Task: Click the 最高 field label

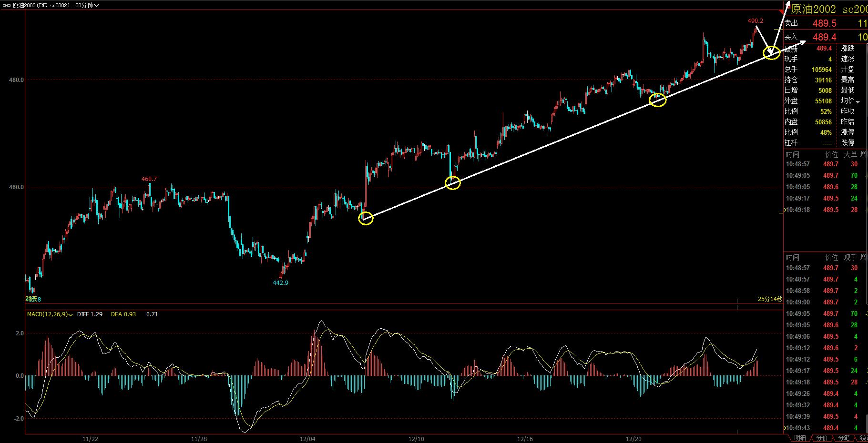Action: [x=848, y=80]
